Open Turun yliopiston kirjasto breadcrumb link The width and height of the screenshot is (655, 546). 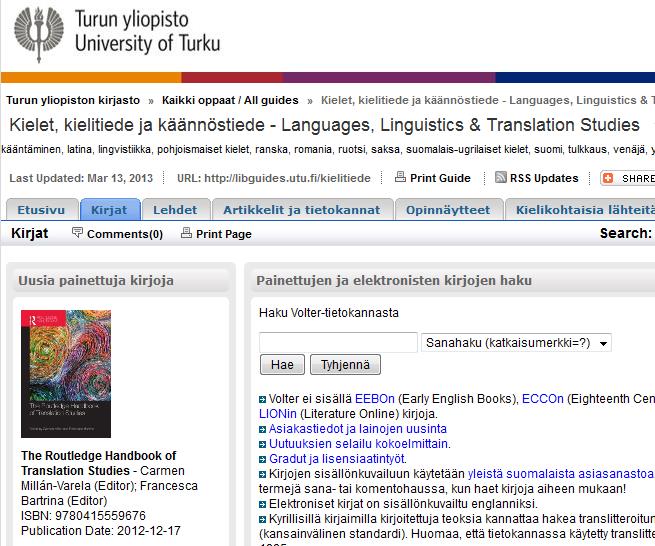[73, 100]
